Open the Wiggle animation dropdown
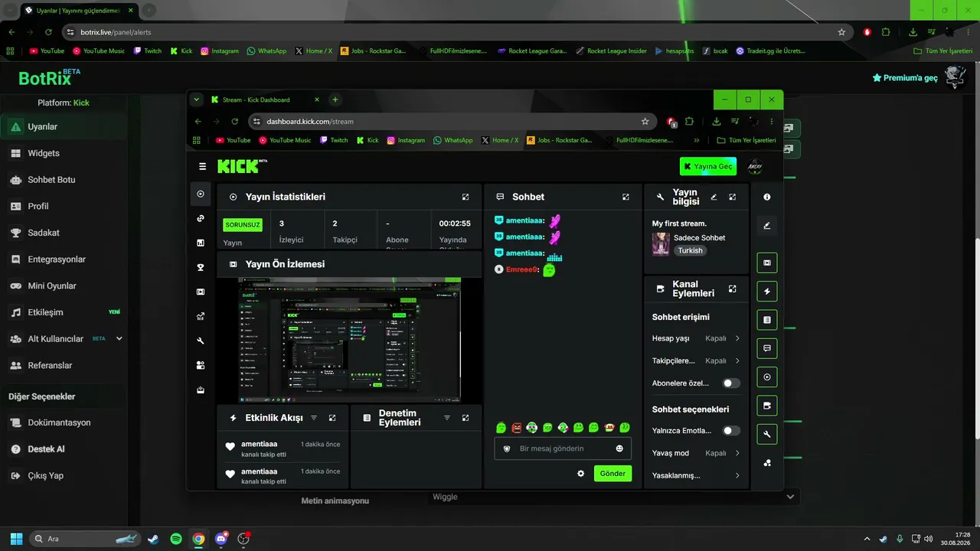The height and width of the screenshot is (551, 980). point(613,497)
